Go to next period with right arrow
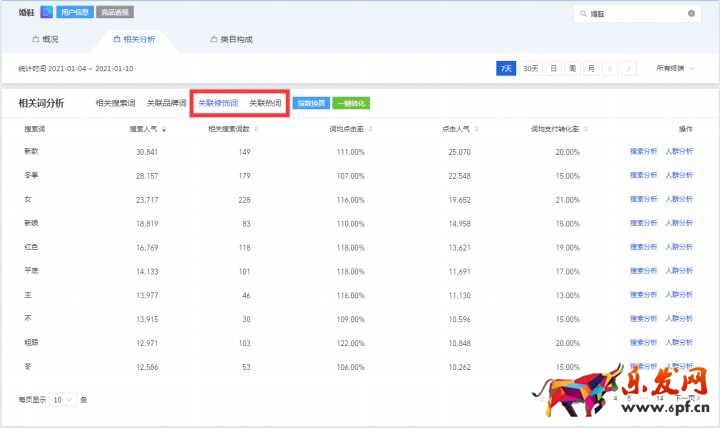Screen dimensions: 720x428 click(628, 68)
